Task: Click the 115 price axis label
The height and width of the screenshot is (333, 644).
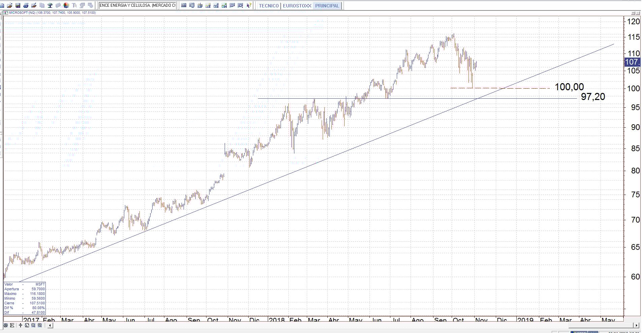Action: pos(634,37)
